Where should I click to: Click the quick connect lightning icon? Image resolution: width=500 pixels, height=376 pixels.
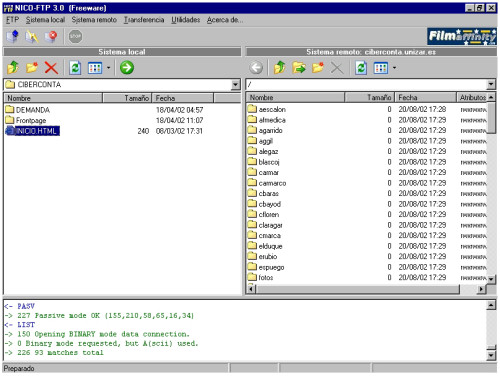coord(32,36)
